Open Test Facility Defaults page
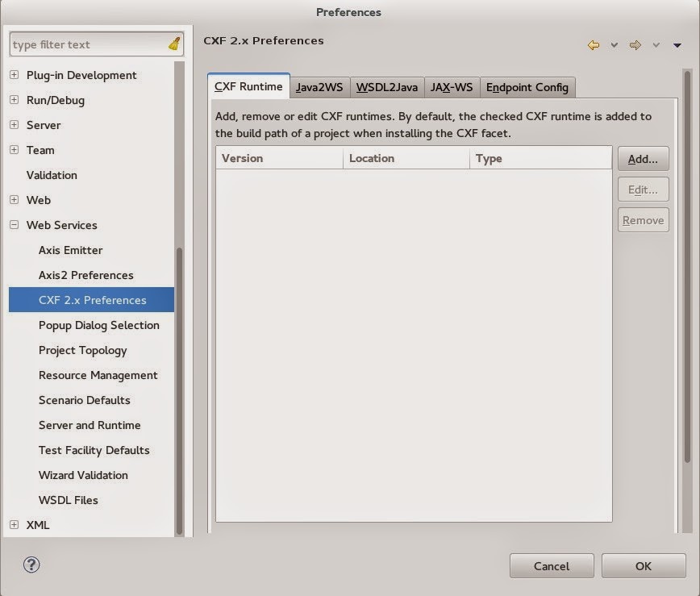 pos(94,450)
